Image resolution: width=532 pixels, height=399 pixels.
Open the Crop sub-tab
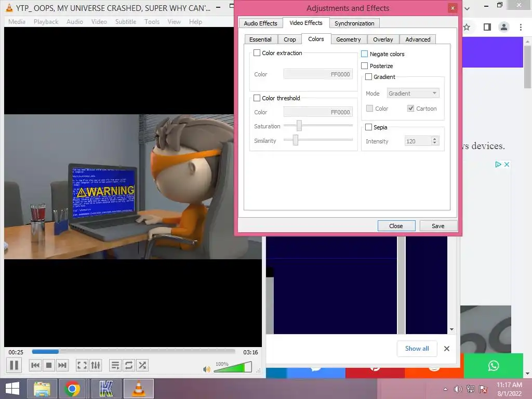(x=290, y=39)
